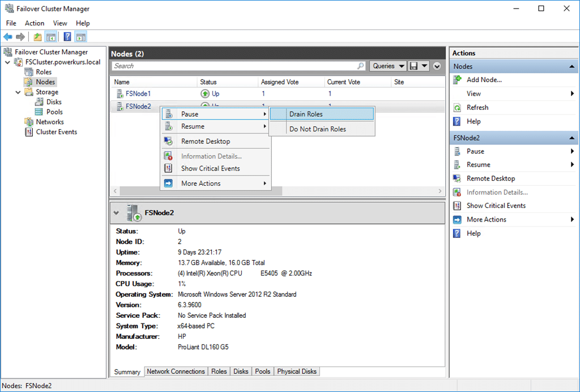Viewport: 580px width, 392px height.
Task: Collapse the FSNode2 section in Actions pane
Action: pyautogui.click(x=572, y=138)
